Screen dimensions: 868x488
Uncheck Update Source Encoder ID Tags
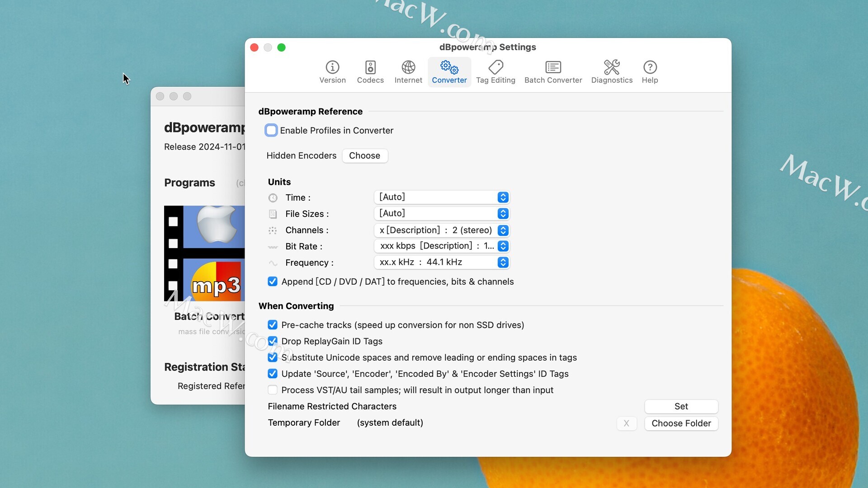click(x=273, y=374)
